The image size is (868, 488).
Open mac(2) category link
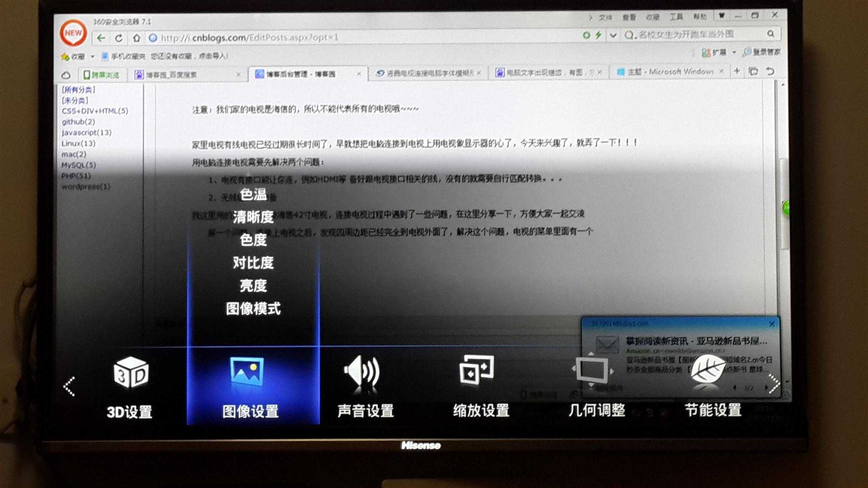[x=74, y=154]
